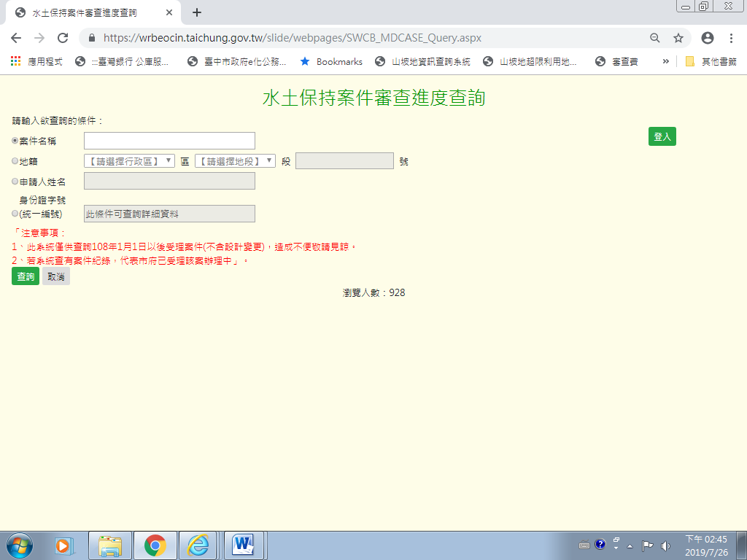Select the 地籍 radio button
Viewport: 747px width, 560px height.
click(15, 161)
